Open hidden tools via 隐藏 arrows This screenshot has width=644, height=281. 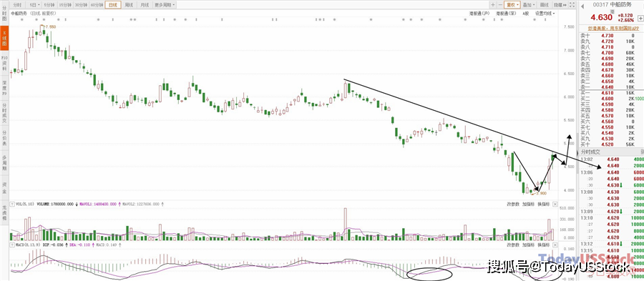(x=560, y=5)
